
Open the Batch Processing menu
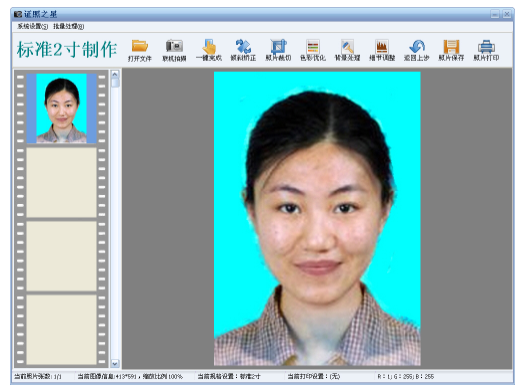tap(68, 26)
